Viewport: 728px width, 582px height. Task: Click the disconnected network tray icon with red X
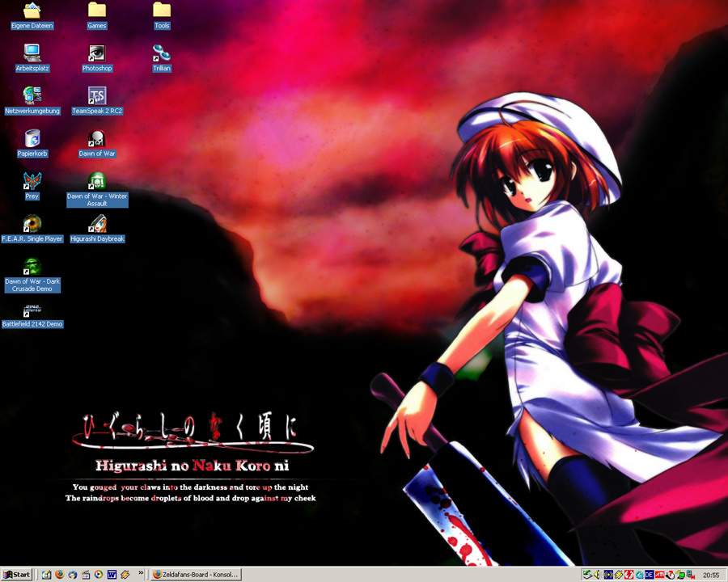coord(691,575)
